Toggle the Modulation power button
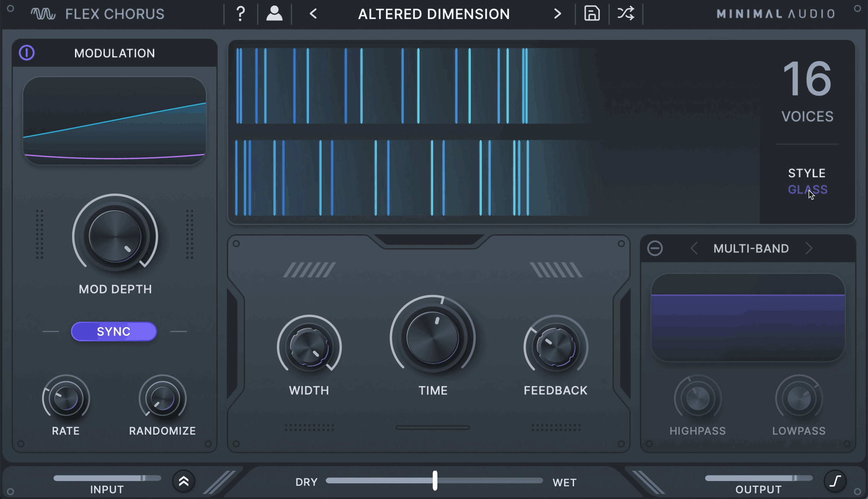The width and height of the screenshot is (868, 499). pos(27,53)
